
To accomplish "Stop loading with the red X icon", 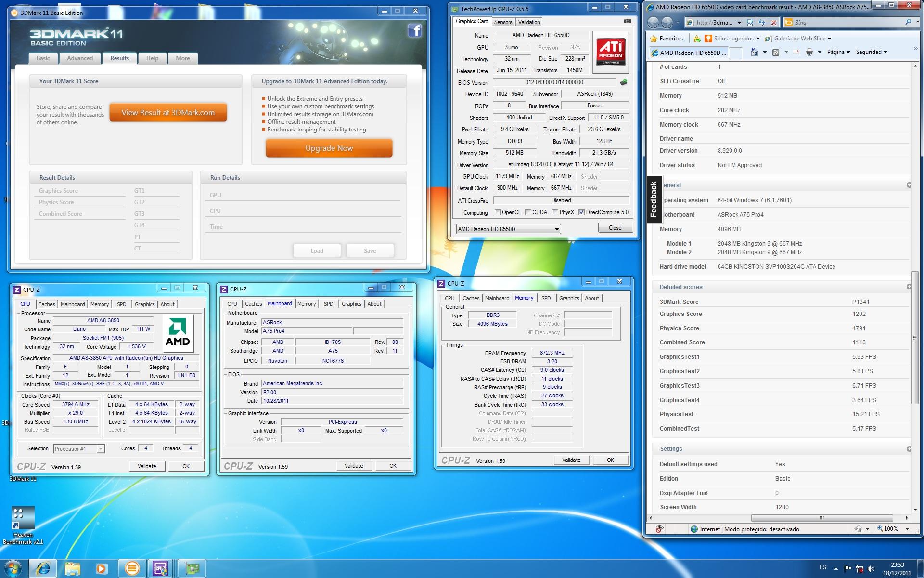I will click(773, 22).
